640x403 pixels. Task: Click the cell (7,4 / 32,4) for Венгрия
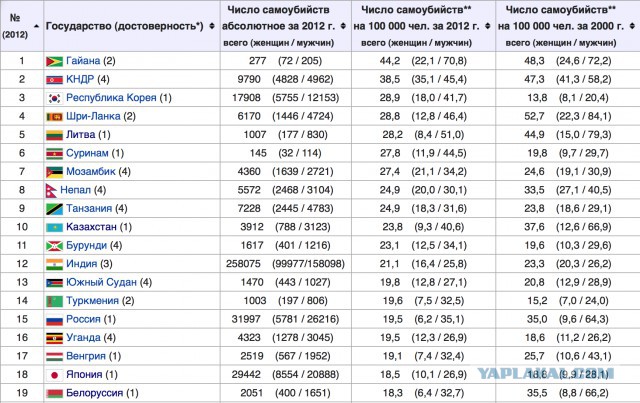point(439,356)
